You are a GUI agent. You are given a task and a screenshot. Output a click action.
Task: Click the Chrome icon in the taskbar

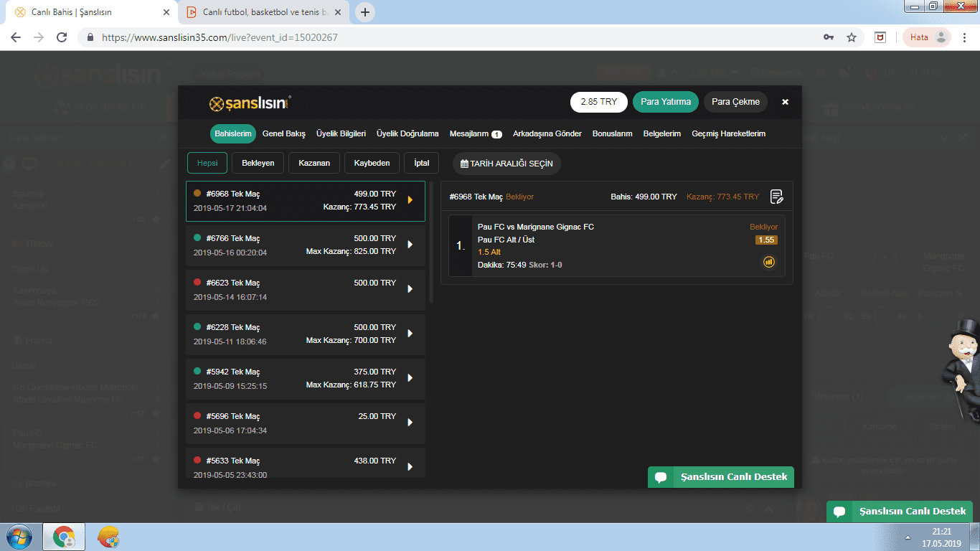coord(64,537)
